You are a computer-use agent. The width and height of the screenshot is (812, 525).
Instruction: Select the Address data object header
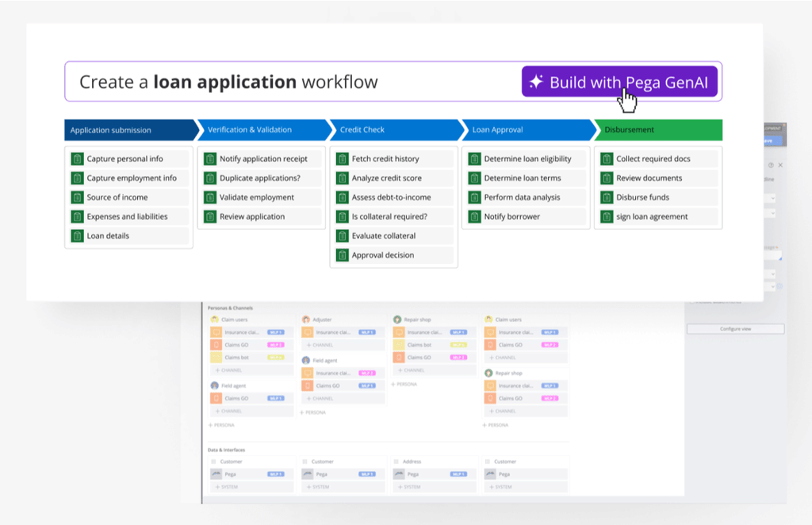[412, 462]
